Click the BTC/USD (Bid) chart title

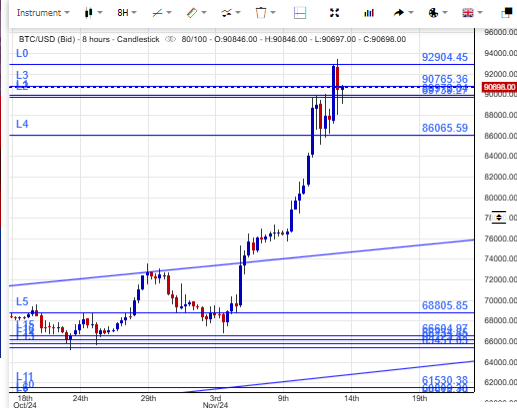tap(47, 39)
